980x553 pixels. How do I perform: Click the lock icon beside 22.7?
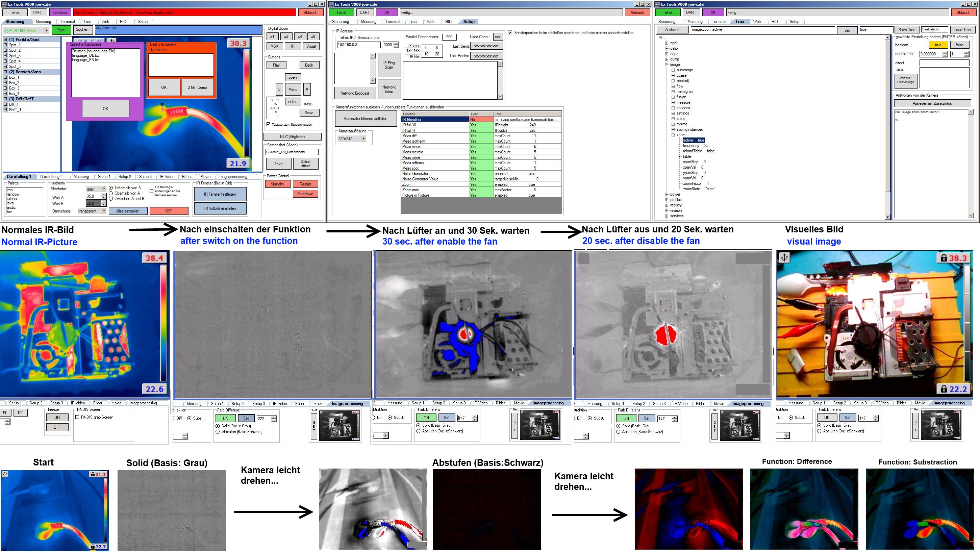click(x=93, y=547)
